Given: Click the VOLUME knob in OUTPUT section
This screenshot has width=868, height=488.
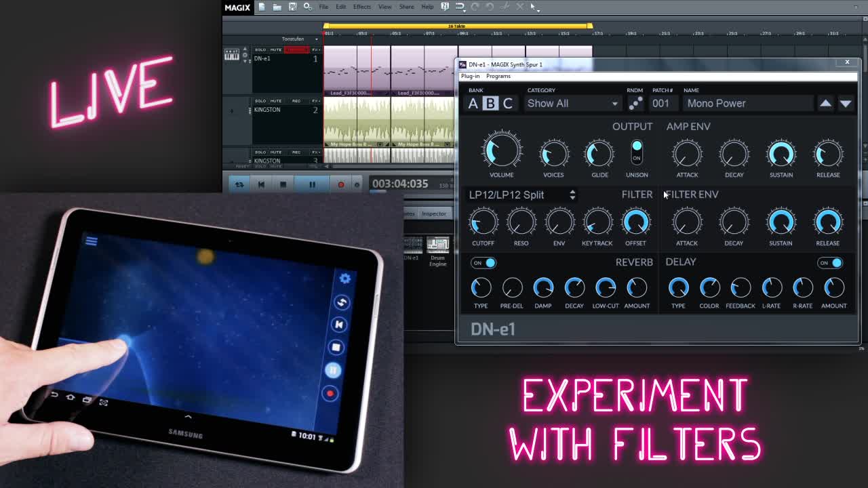Looking at the screenshot, I should pyautogui.click(x=502, y=150).
